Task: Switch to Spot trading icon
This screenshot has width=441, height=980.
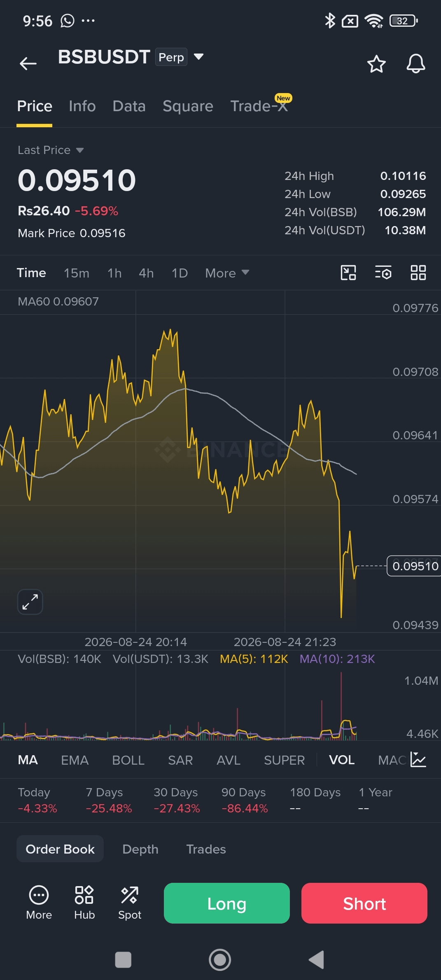Action: point(130,903)
